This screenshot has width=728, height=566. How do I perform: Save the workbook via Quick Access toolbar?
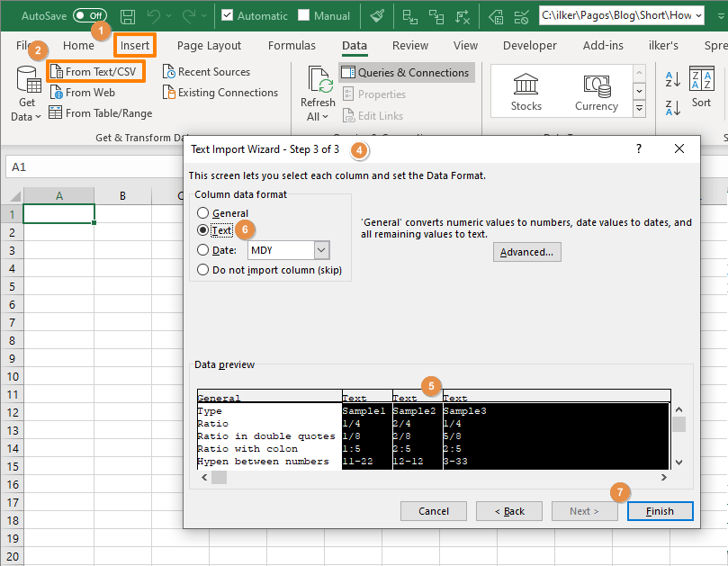coord(126,15)
